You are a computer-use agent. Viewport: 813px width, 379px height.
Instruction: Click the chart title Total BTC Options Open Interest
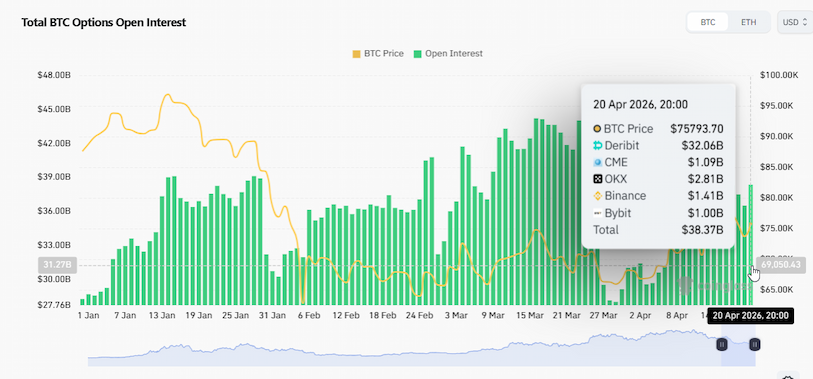pyautogui.click(x=103, y=22)
